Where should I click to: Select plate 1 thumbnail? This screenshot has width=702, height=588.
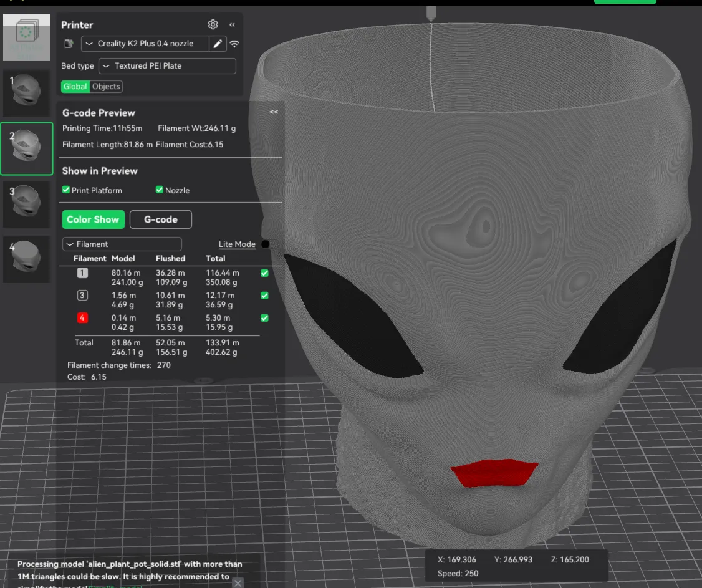[26, 93]
